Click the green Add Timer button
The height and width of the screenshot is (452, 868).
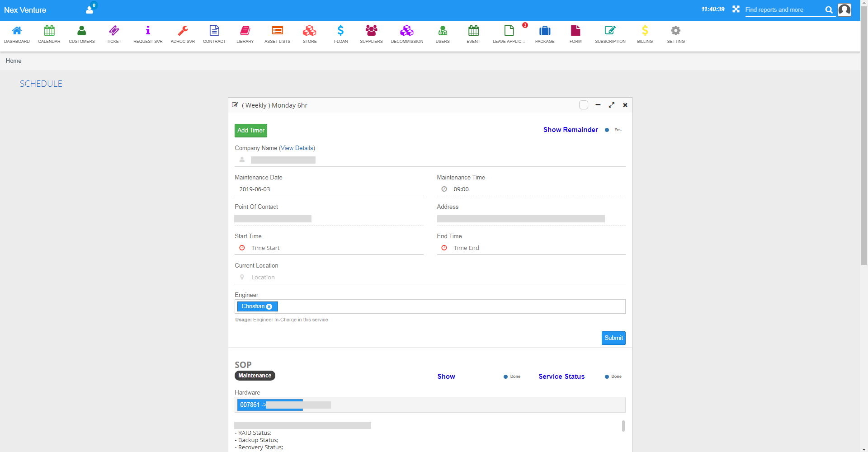pyautogui.click(x=251, y=131)
